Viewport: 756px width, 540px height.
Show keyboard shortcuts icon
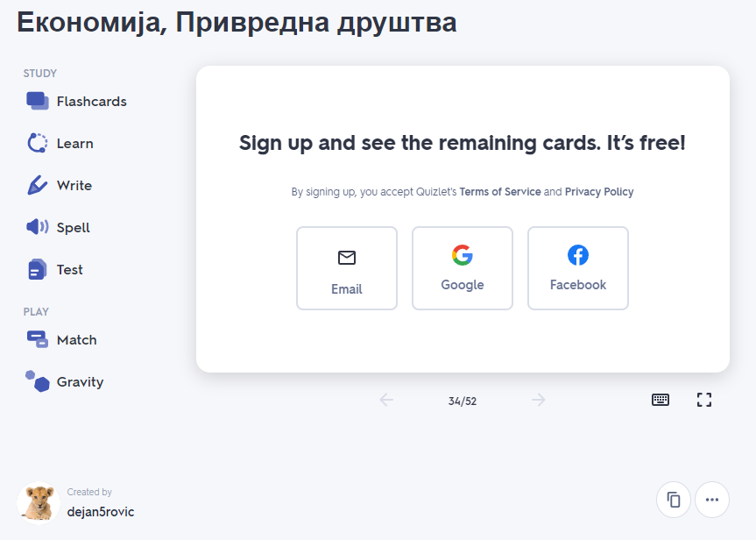[x=660, y=400]
